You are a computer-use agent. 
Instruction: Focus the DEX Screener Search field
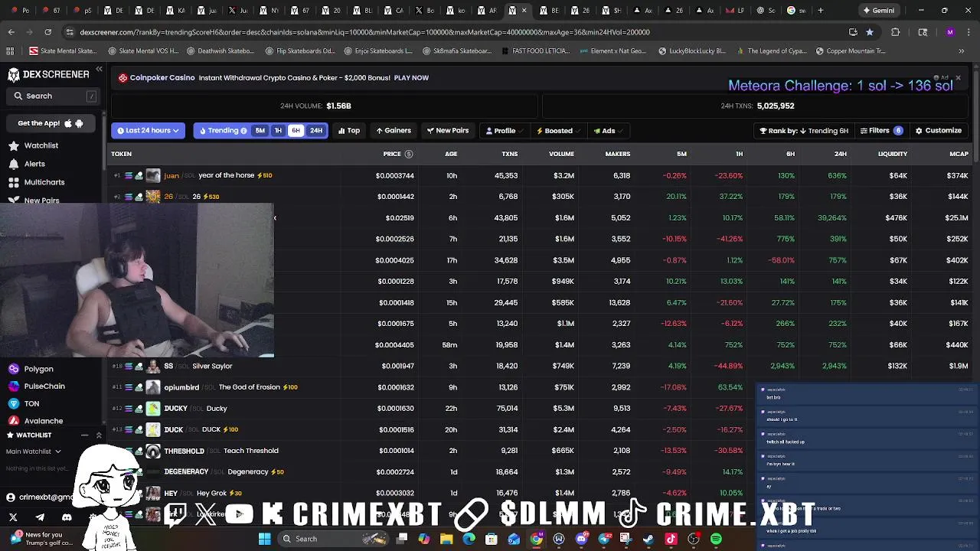pyautogui.click(x=54, y=96)
